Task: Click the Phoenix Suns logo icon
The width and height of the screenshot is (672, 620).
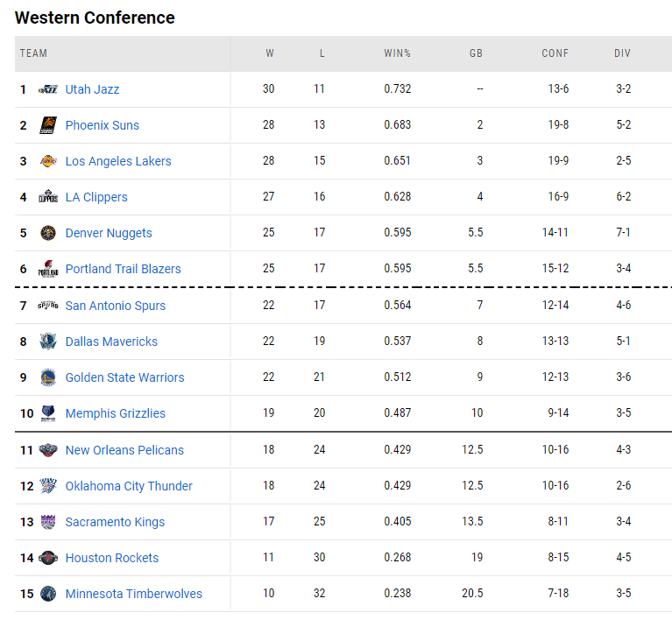Action: [x=48, y=125]
